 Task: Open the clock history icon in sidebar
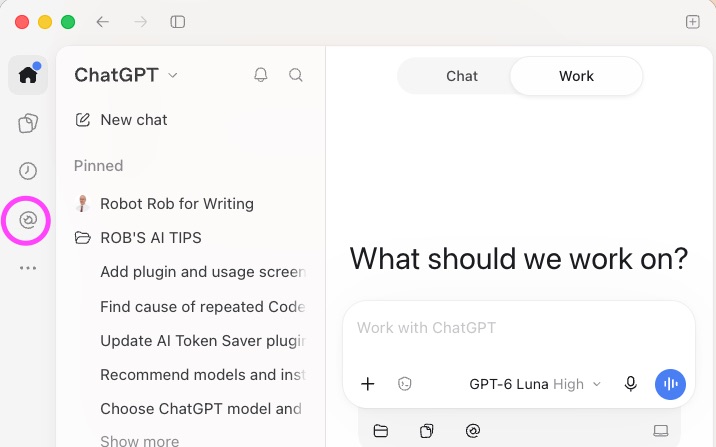[28, 171]
